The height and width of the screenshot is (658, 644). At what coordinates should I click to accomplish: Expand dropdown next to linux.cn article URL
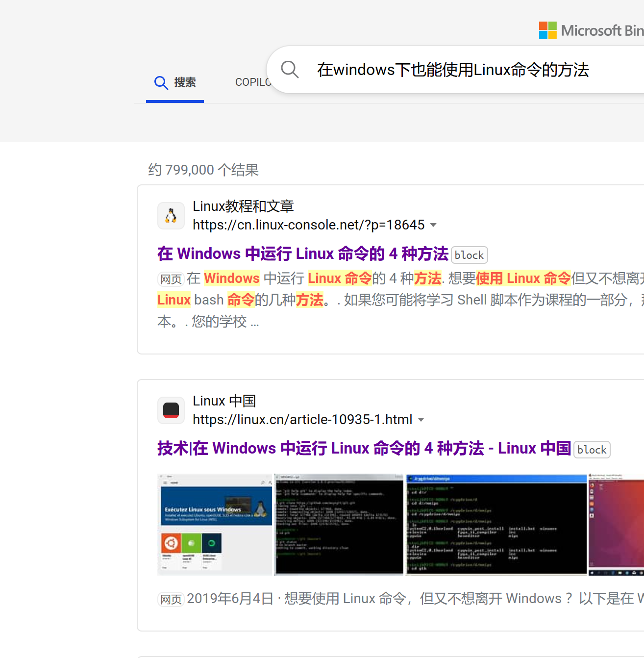421,420
